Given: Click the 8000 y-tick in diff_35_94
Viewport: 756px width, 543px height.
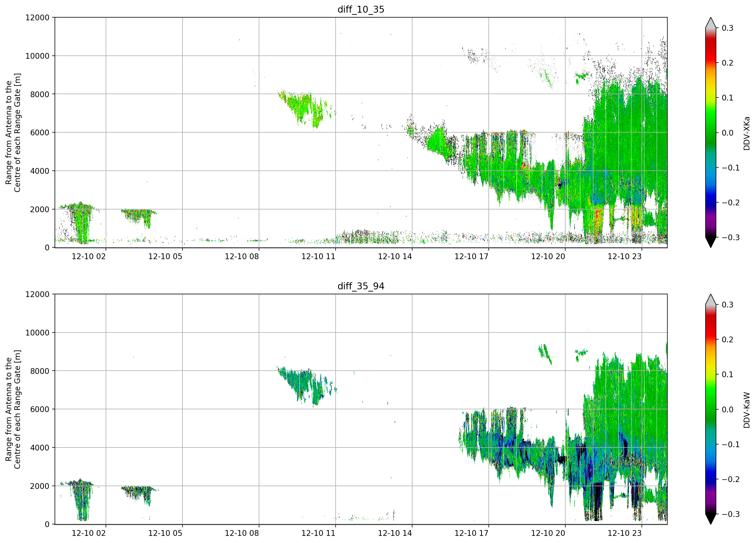Looking at the screenshot, I should [40, 371].
